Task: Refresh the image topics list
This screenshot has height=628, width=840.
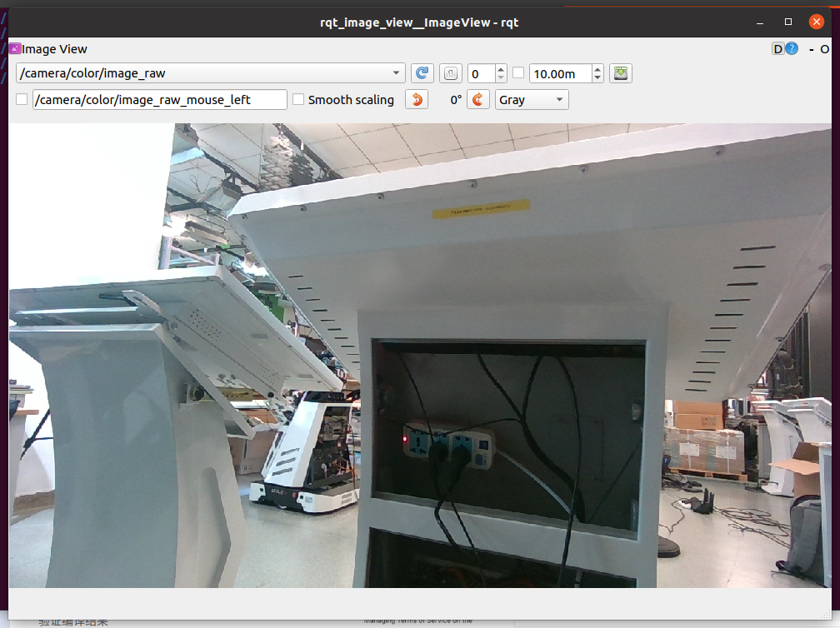Action: pyautogui.click(x=422, y=73)
